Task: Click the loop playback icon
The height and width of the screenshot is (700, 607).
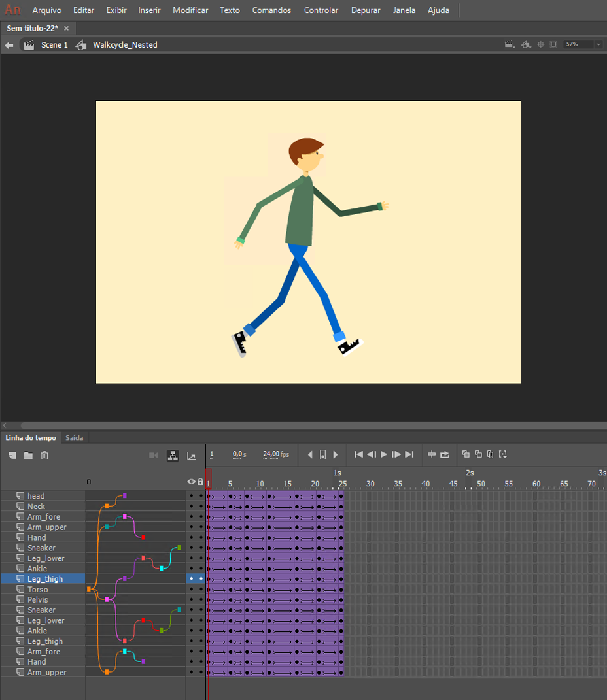Action: coord(445,454)
